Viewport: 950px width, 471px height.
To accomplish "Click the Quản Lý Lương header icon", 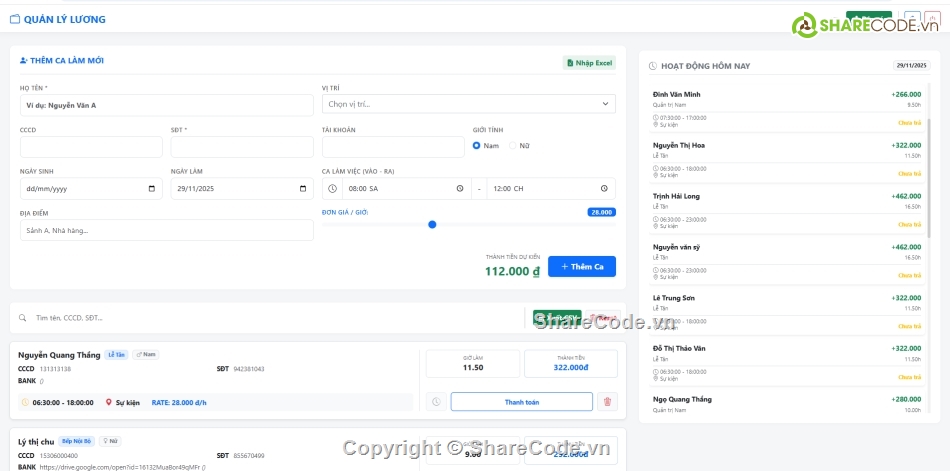I will tap(15, 19).
